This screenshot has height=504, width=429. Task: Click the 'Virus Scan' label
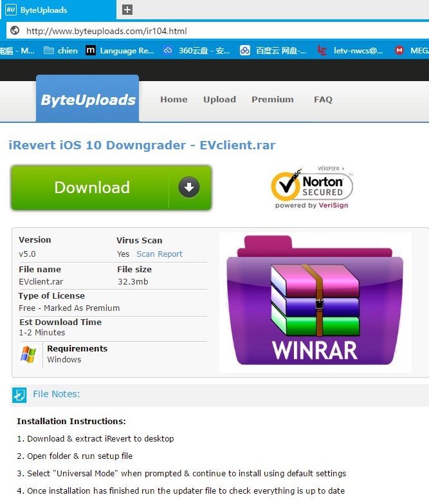pos(140,241)
